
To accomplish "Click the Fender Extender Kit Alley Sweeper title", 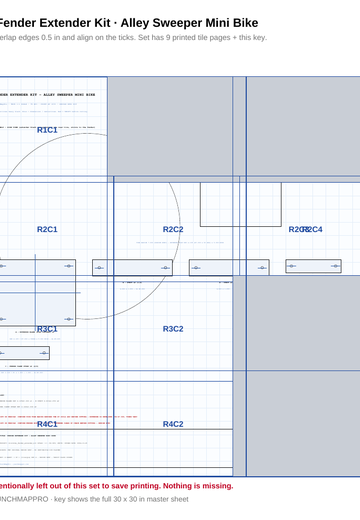I will click(x=129, y=23).
